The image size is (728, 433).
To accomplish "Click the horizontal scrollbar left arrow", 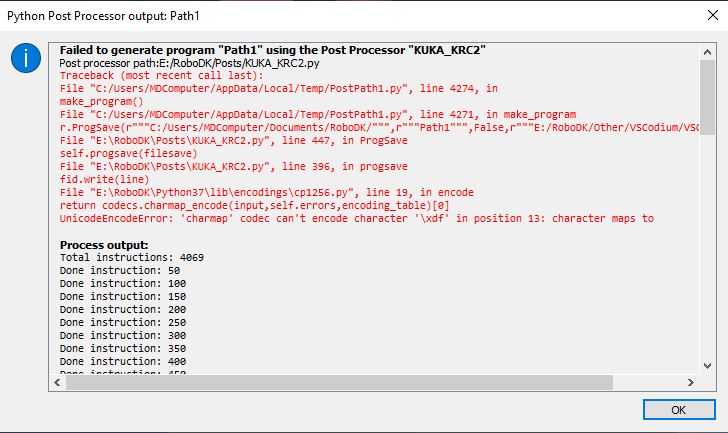I will 56,381.
